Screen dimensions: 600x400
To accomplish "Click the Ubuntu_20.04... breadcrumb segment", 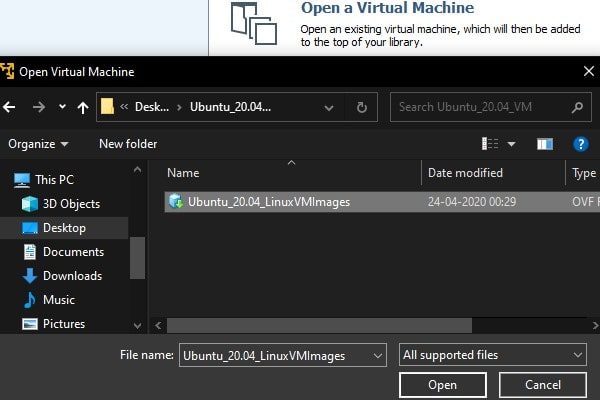I will tap(230, 107).
